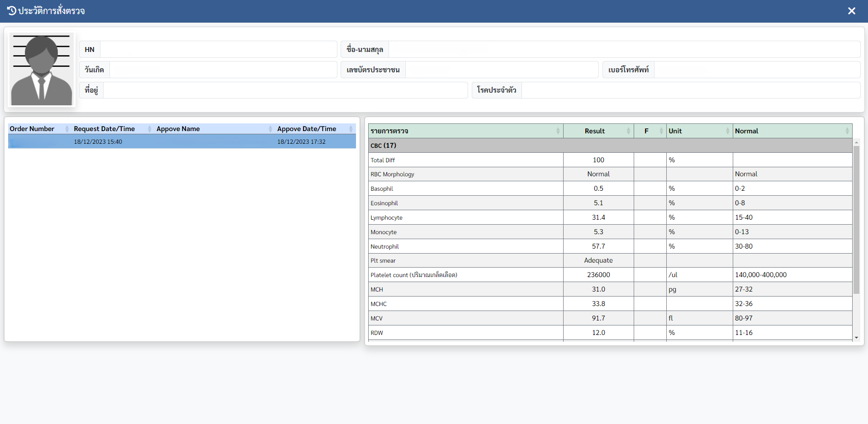Sort by Appove Name column arrows
The height and width of the screenshot is (424, 868).
270,129
